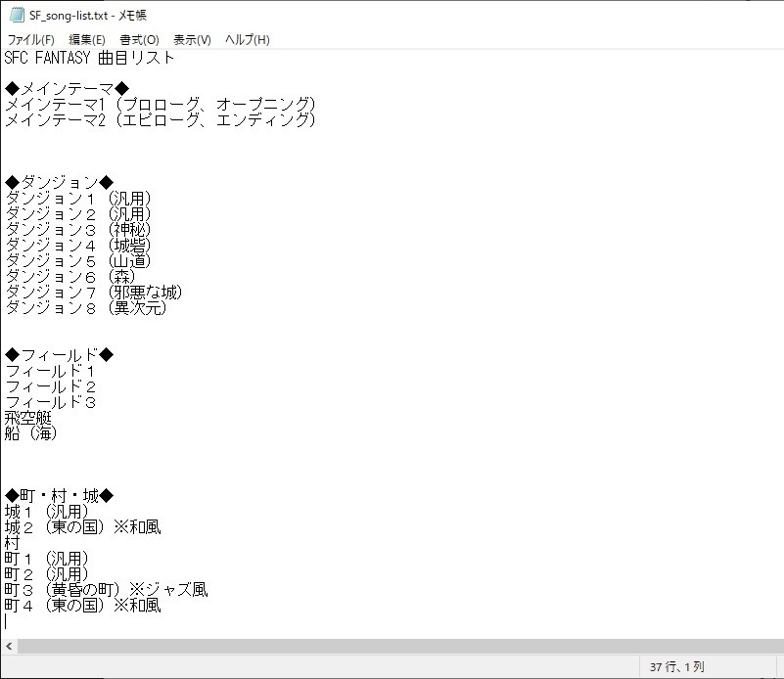
Task: Click the line 船 (海)
Action: tap(30, 433)
